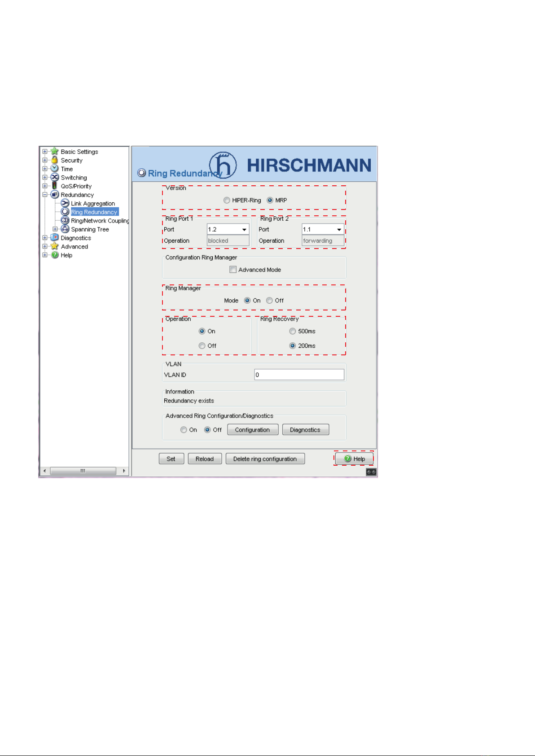
Task: Choose 500ms ring recovery
Action: coord(293,331)
